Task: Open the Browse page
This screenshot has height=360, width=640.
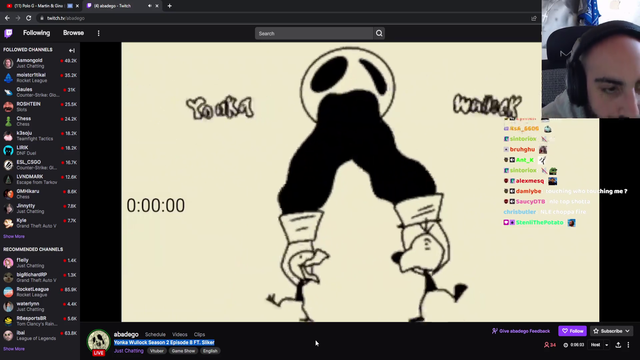Action: click(x=73, y=33)
